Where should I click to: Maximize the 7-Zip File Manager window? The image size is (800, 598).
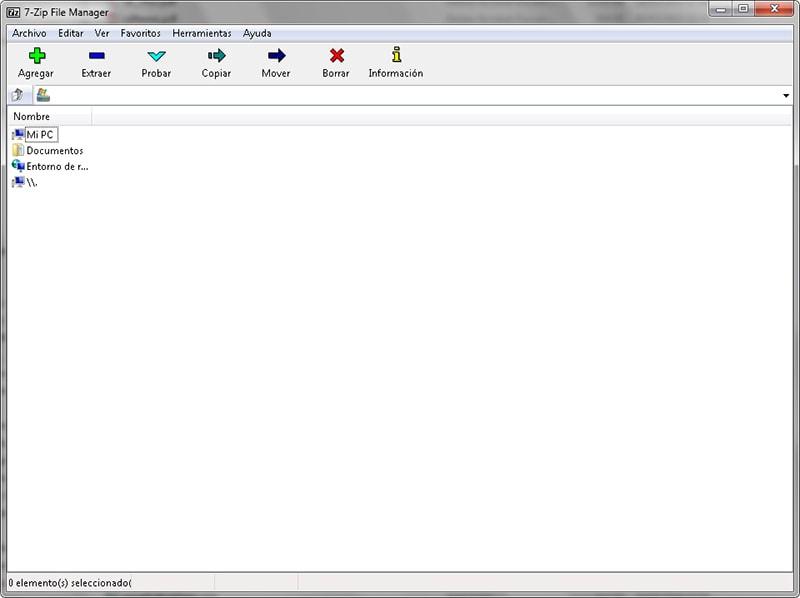pyautogui.click(x=743, y=9)
